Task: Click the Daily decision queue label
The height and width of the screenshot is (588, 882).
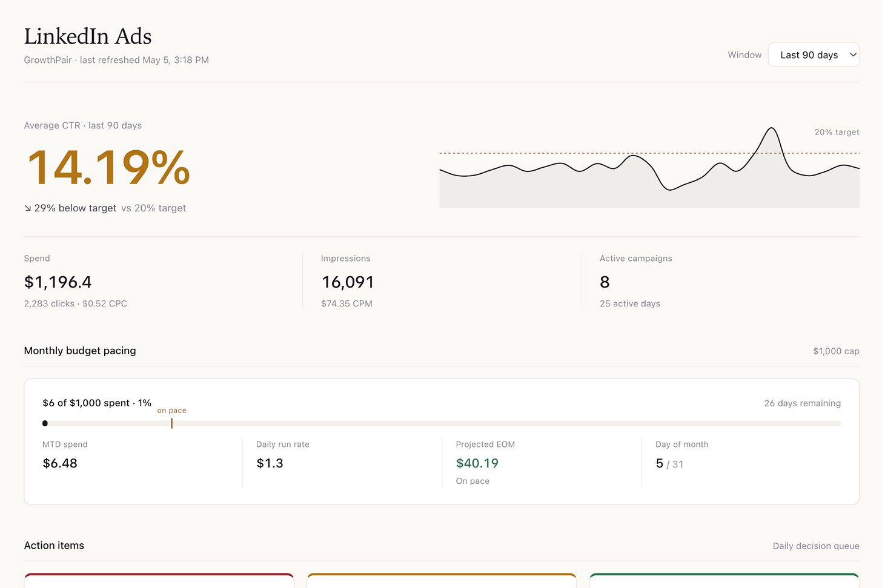Action: (x=816, y=546)
